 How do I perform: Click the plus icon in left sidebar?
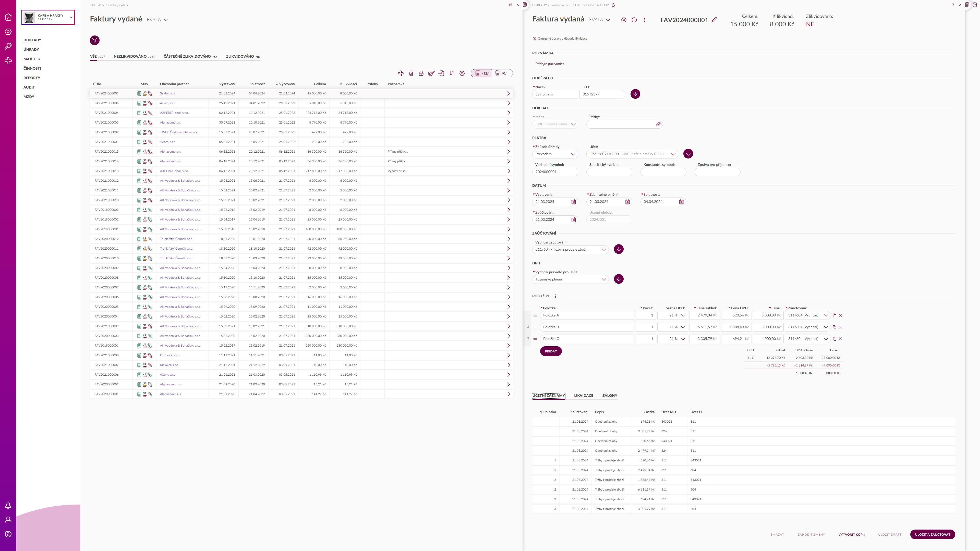[x=8, y=61]
